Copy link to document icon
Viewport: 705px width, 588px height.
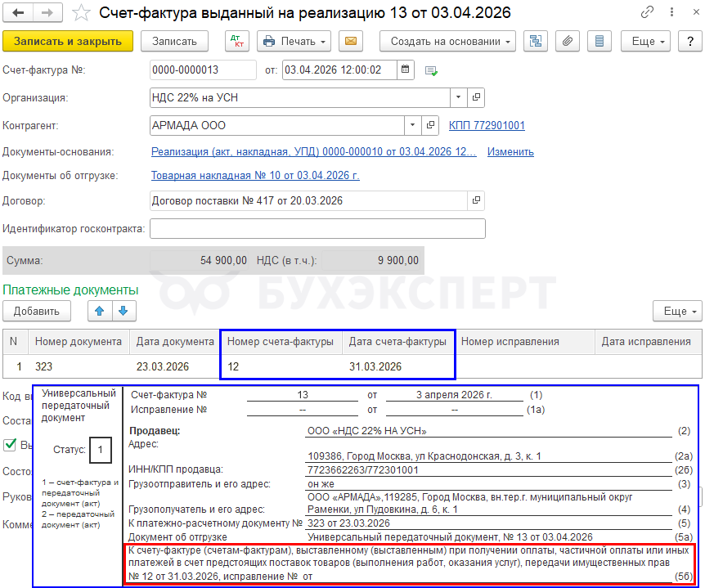tap(648, 13)
